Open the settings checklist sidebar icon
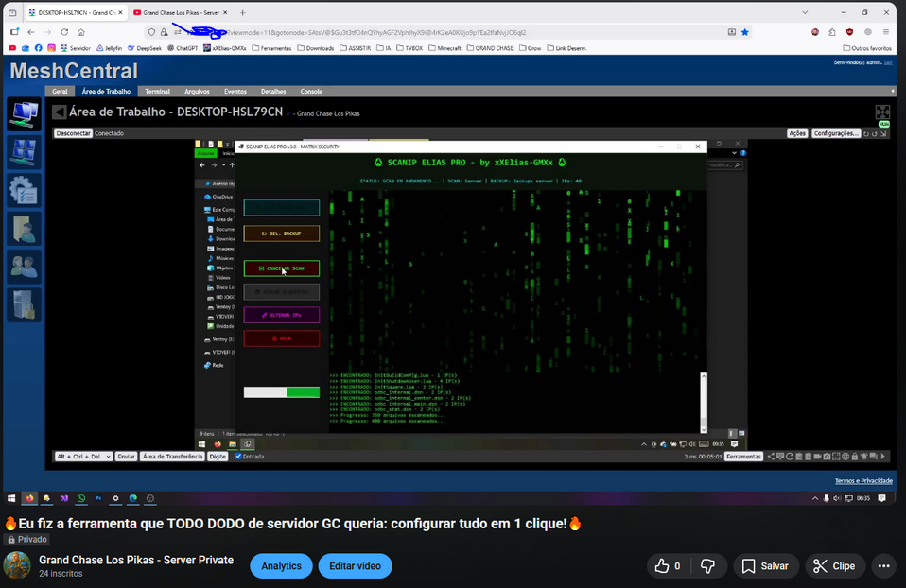906x588 pixels. point(24,191)
